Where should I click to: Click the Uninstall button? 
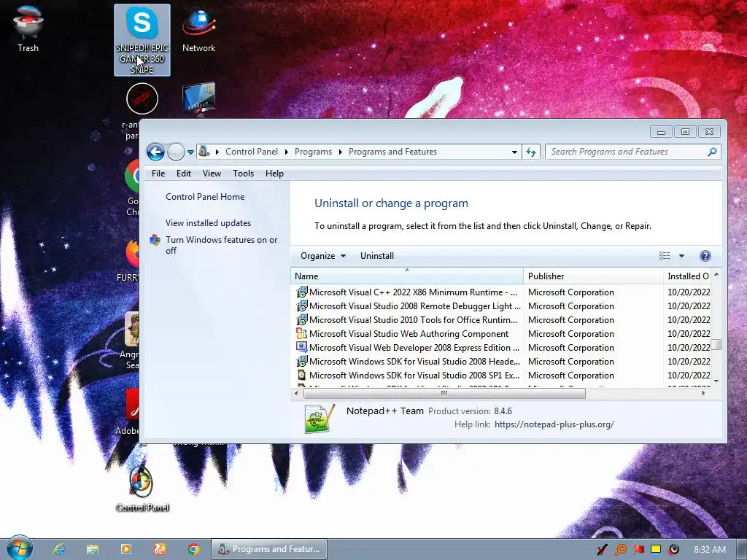(377, 256)
